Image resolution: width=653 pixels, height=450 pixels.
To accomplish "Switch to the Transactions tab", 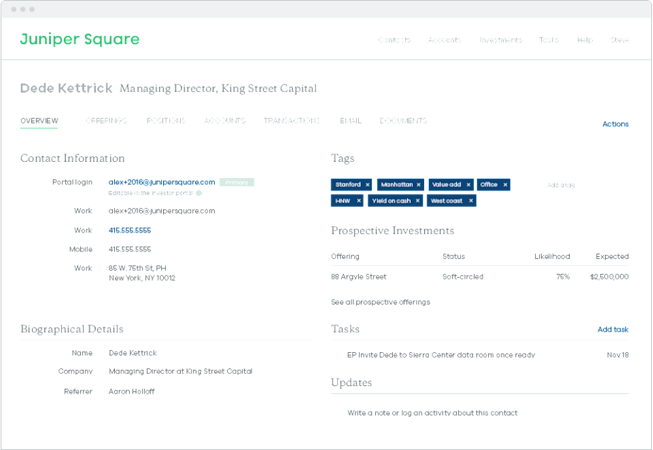I will point(292,121).
